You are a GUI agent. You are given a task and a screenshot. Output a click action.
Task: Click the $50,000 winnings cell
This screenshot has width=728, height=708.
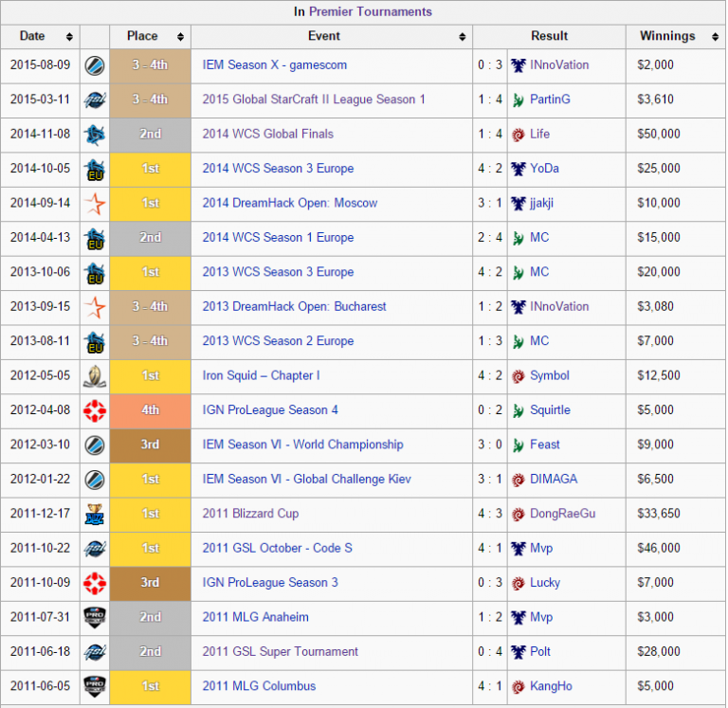tap(659, 135)
